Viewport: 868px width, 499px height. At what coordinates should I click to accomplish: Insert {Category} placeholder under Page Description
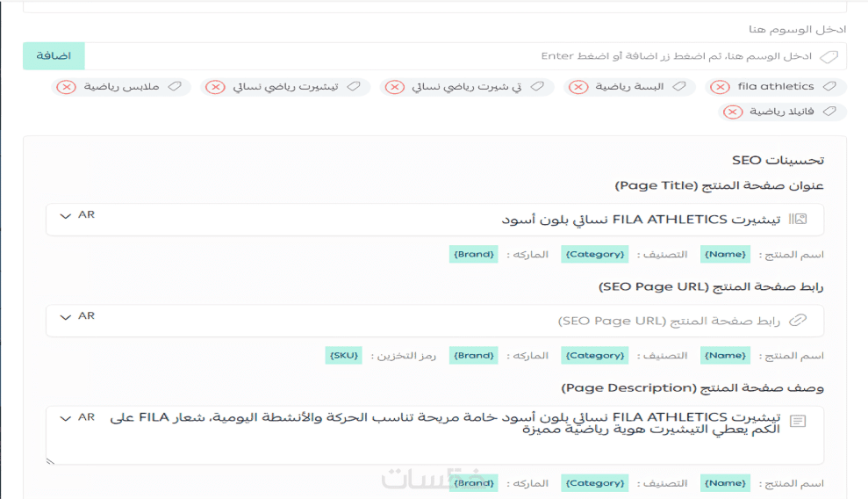click(x=594, y=483)
